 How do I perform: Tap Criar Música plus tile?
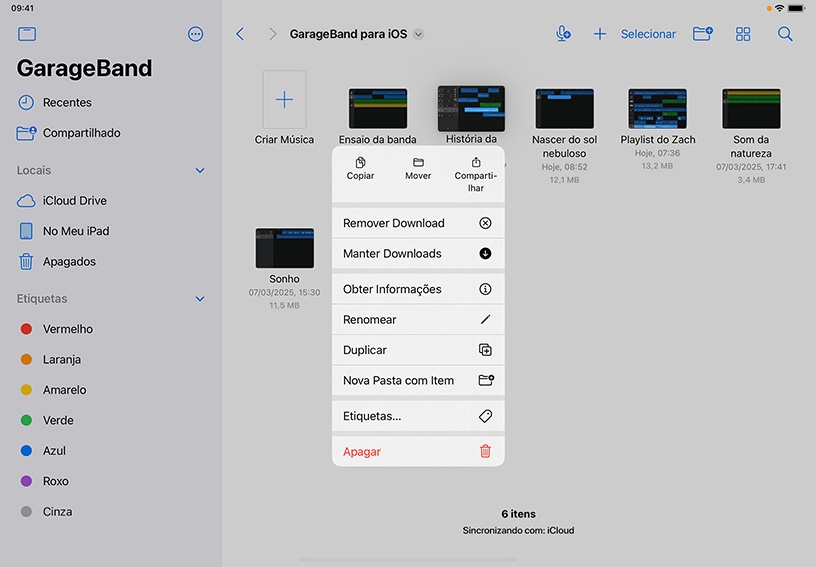coord(284,99)
